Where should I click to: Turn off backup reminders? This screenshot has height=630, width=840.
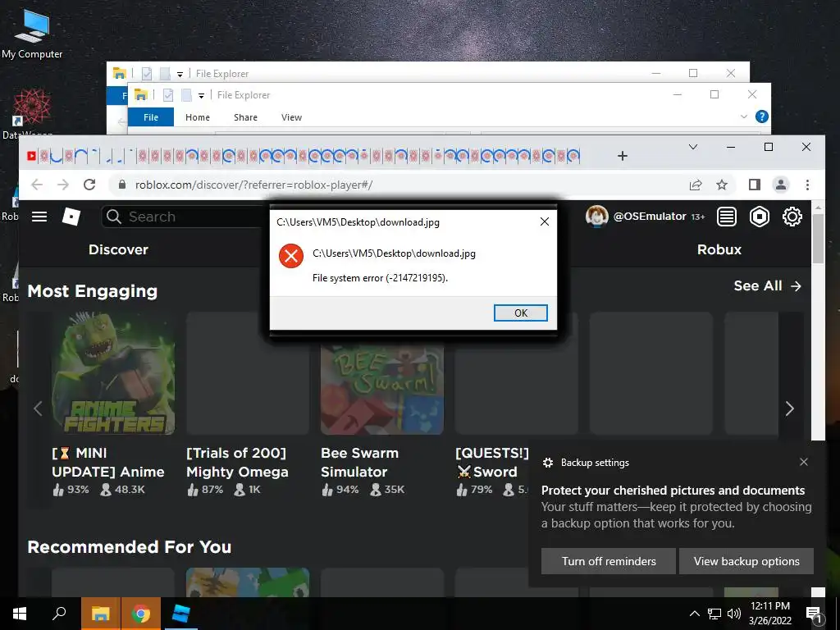609,561
